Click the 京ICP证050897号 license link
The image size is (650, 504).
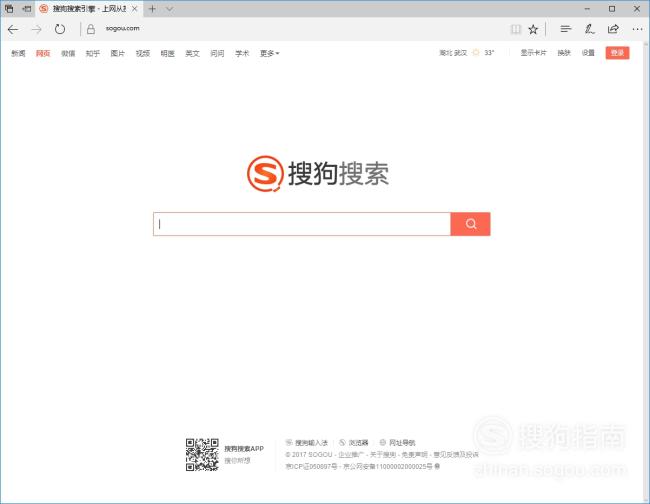pos(311,467)
